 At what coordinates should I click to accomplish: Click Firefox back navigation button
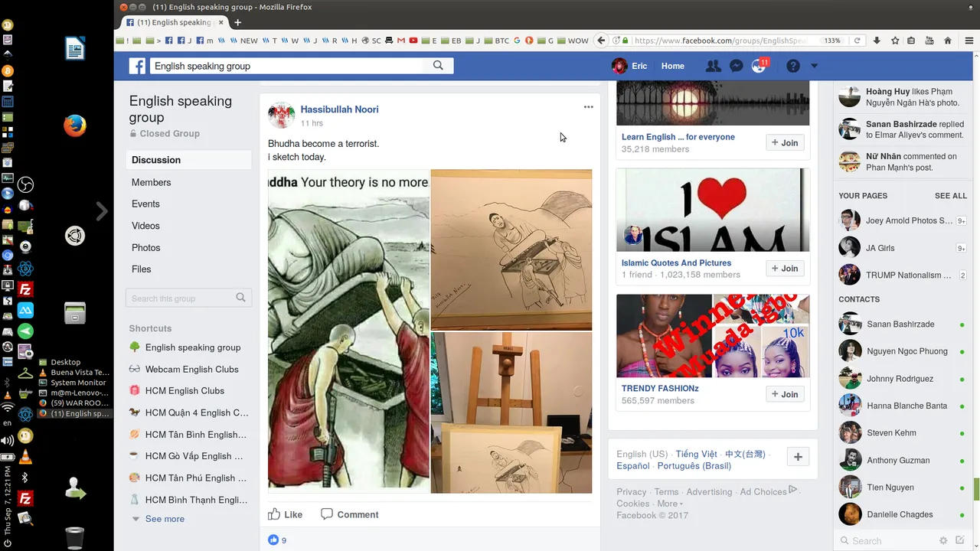602,41
